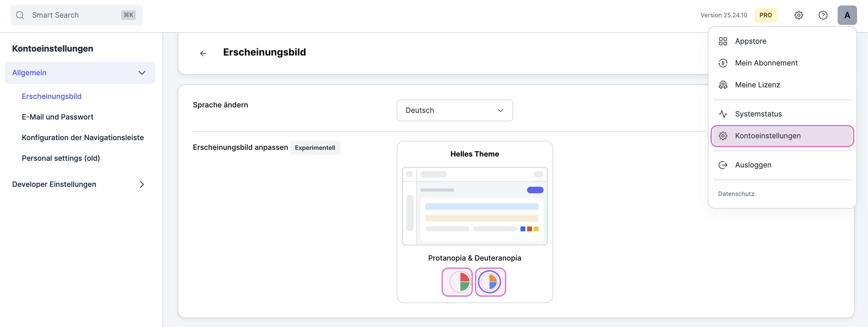The width and height of the screenshot is (868, 327).
Task: Click the back arrow beside Erscheinungsbild
Action: 203,53
